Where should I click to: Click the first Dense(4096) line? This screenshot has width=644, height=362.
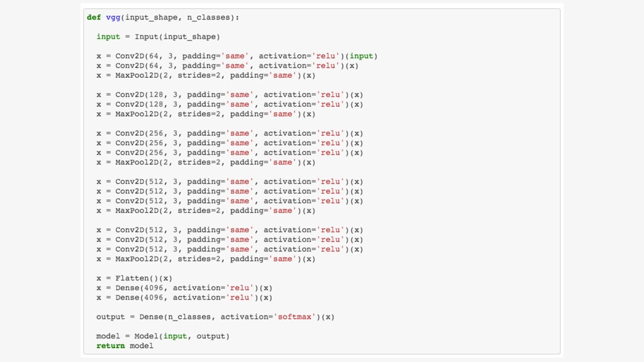[x=184, y=288]
